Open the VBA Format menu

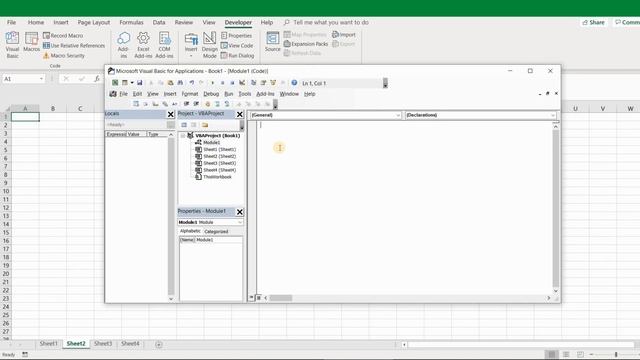coord(190,94)
